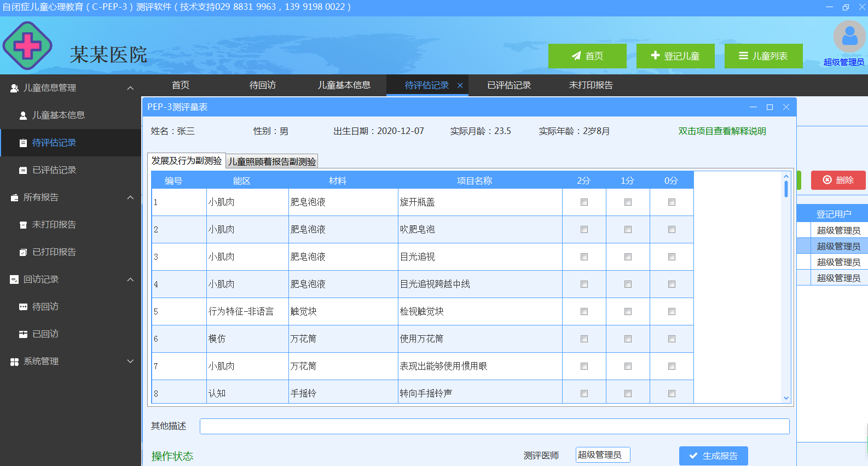Expand the 系统管理 sidebar section
Viewport: 868px width, 466px height.
click(x=130, y=362)
